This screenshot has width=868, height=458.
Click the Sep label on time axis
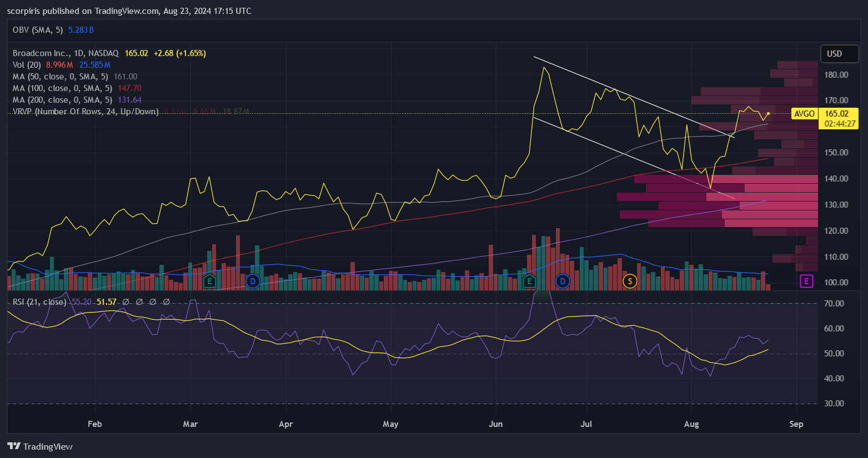796,424
